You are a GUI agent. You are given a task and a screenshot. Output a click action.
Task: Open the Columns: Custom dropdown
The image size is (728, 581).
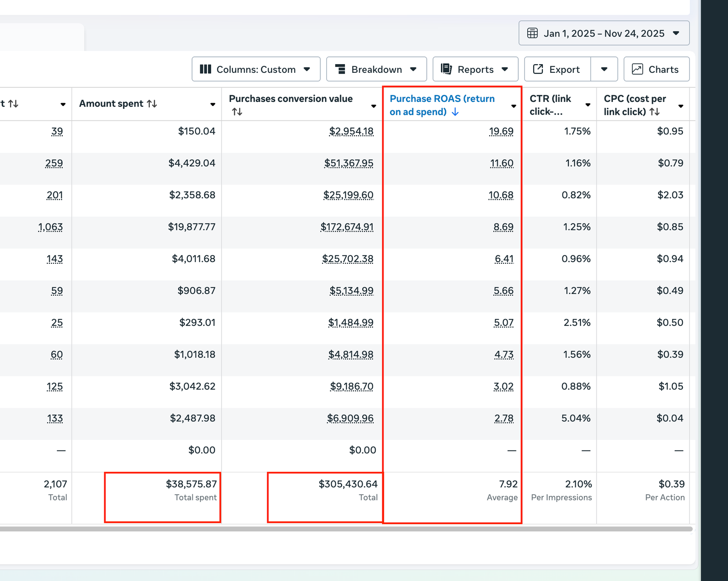tap(256, 69)
